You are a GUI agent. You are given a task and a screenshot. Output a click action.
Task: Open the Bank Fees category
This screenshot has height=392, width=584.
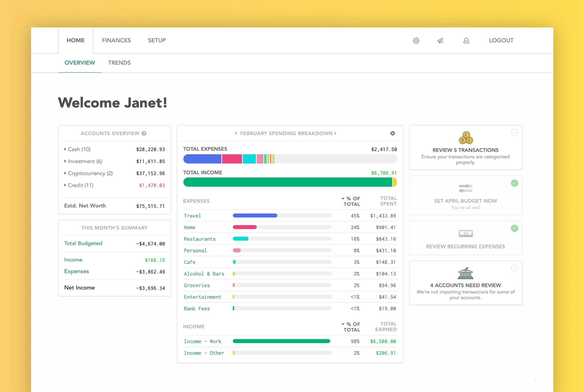coord(197,308)
